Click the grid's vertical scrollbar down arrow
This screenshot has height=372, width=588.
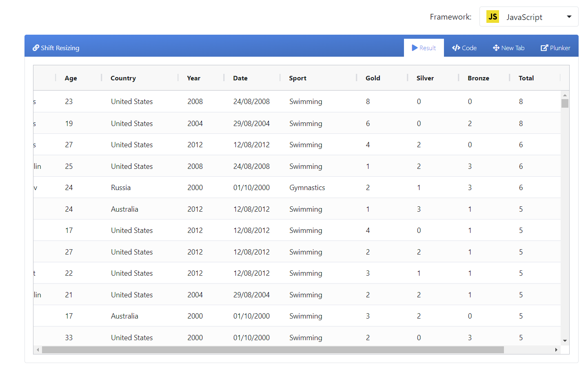pos(565,341)
